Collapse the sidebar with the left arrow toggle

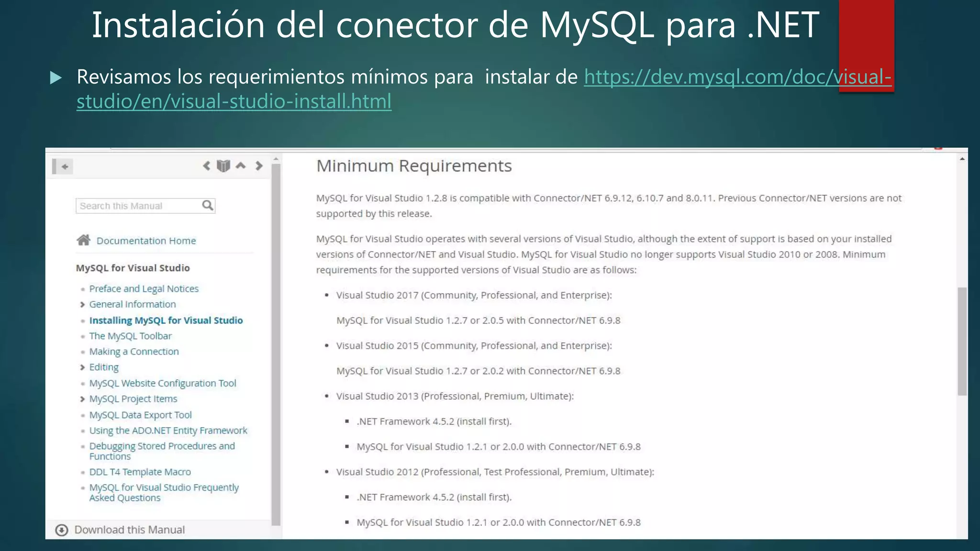tap(63, 166)
